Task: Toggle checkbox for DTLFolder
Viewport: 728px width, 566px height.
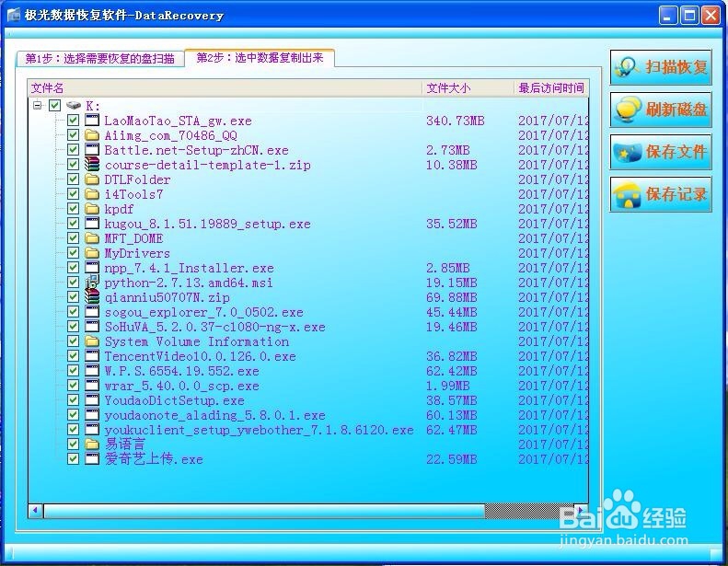Action: point(73,179)
